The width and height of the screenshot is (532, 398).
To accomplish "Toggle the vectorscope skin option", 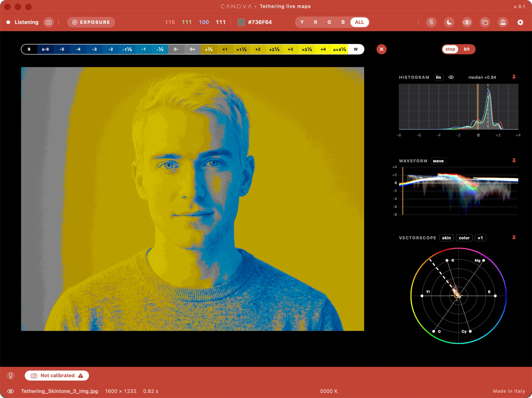I will (446, 238).
